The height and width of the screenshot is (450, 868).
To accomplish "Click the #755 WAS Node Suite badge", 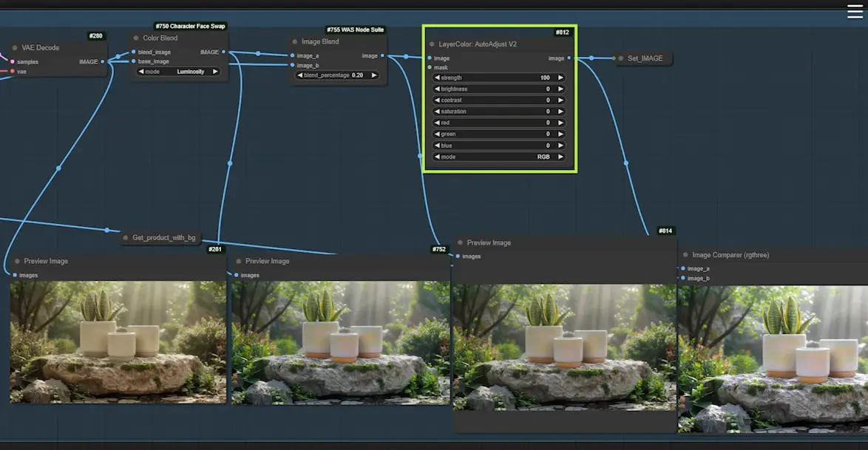I will click(355, 30).
